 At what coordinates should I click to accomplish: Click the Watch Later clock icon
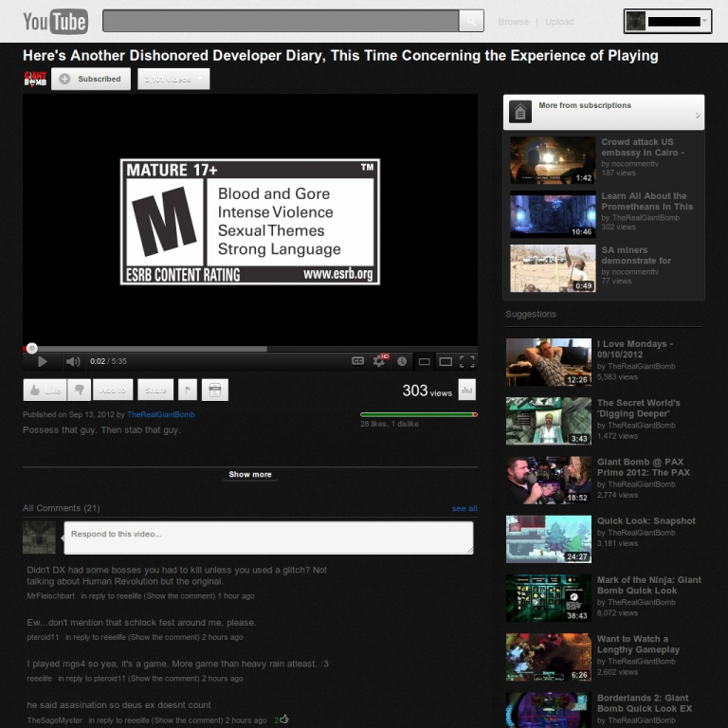(x=402, y=361)
